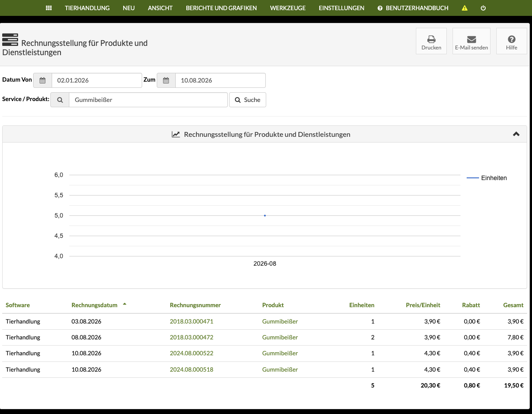This screenshot has width=532, height=414.
Task: Click the power logout icon
Action: point(483,8)
